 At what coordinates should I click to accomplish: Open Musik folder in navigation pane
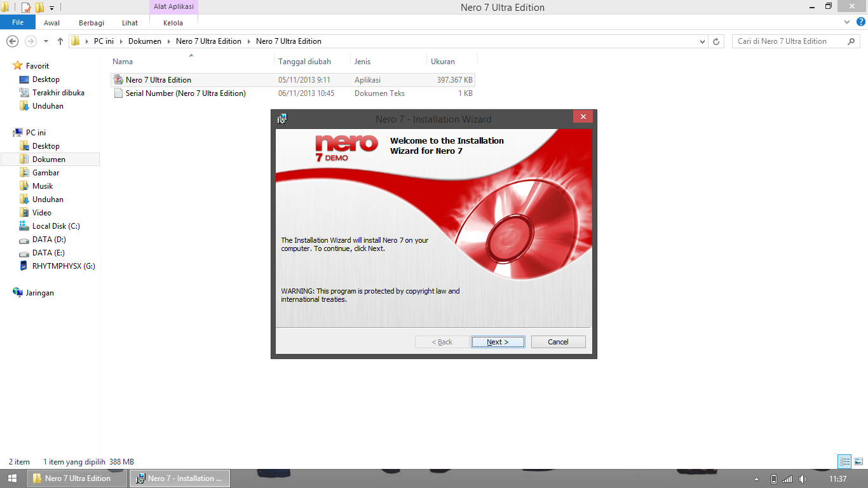coord(43,186)
